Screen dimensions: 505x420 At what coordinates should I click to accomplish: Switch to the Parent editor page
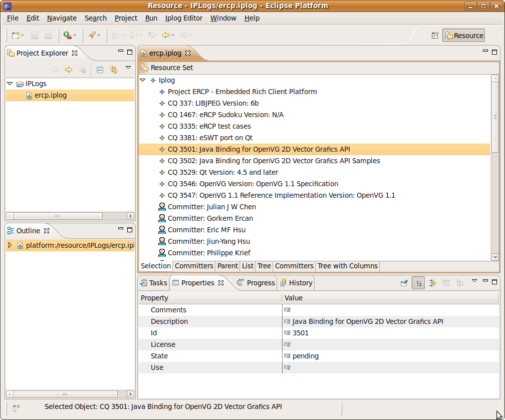(227, 266)
